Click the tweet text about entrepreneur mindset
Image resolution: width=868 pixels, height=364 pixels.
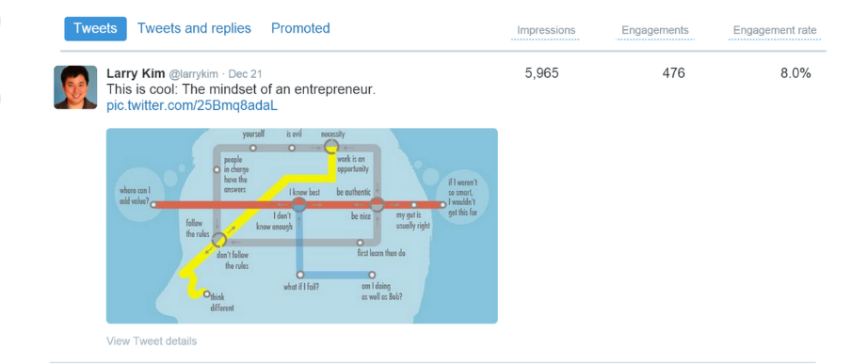pyautogui.click(x=241, y=89)
